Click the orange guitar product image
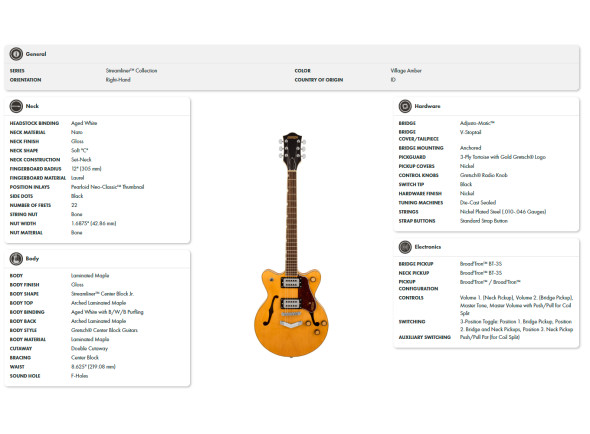590x434 pixels. coord(292,245)
